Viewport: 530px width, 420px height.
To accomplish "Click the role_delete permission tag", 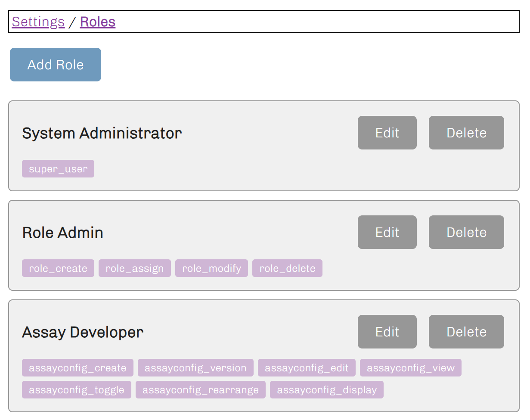I will (287, 268).
